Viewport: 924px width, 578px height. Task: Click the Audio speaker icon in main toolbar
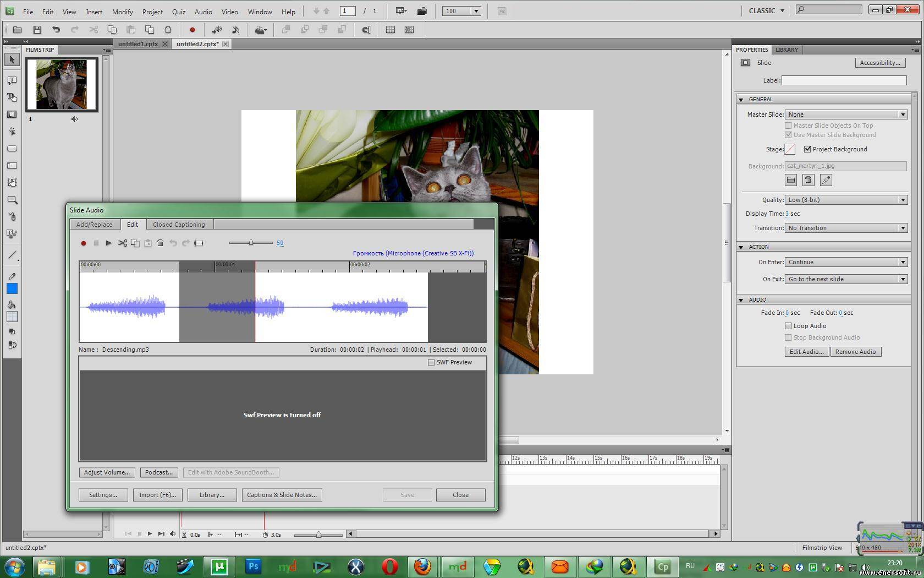tap(217, 30)
